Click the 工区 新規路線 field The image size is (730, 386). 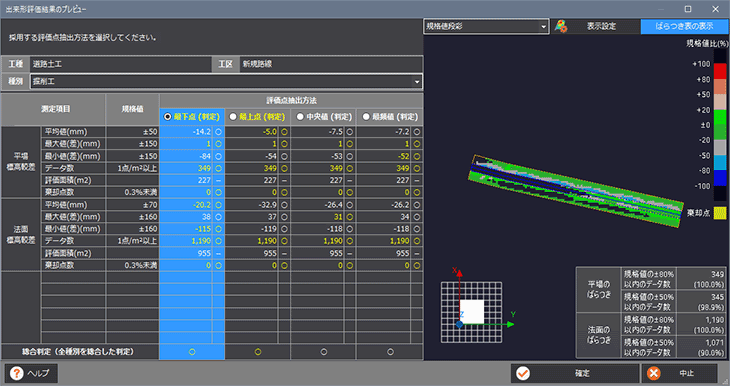[331, 64]
